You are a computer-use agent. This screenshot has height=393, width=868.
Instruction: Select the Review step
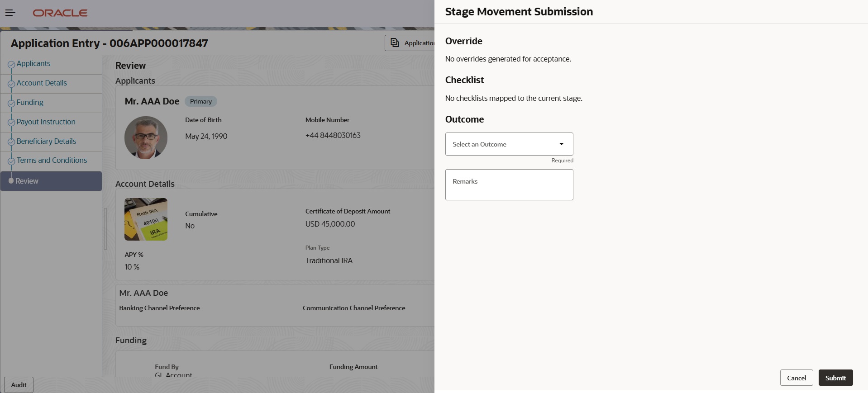pyautogui.click(x=51, y=181)
